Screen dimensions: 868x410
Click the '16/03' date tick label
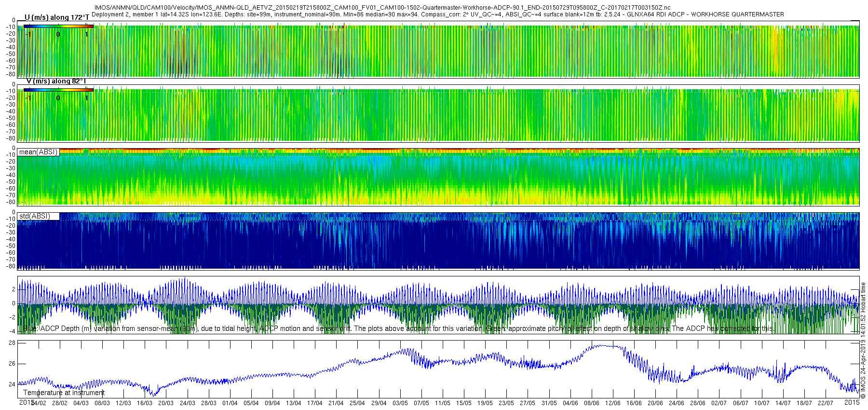click(145, 403)
